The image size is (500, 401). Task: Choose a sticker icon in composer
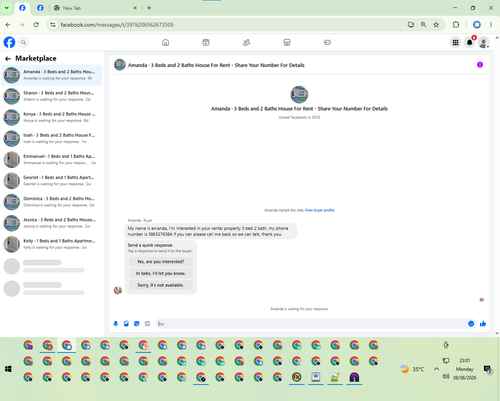pyautogui.click(x=137, y=324)
